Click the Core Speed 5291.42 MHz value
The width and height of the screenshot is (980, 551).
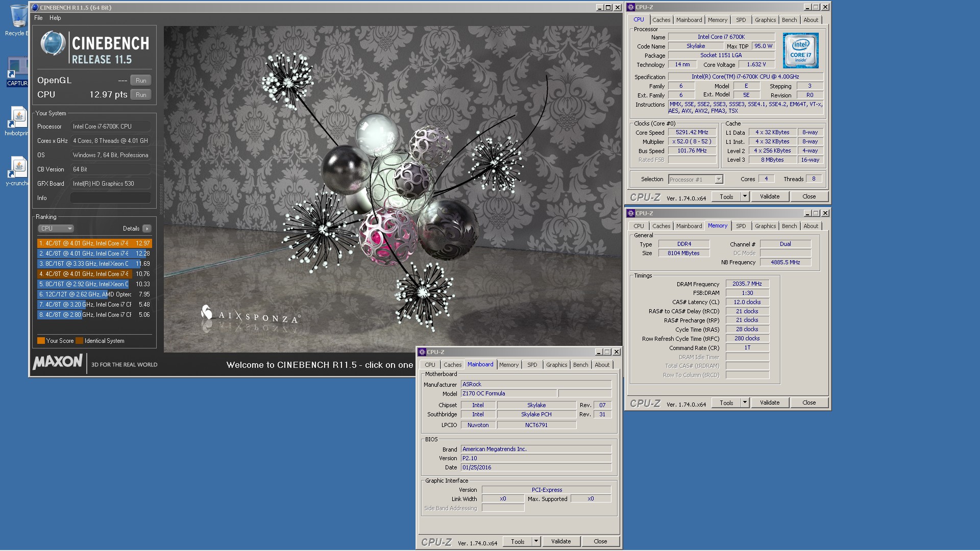692,133
